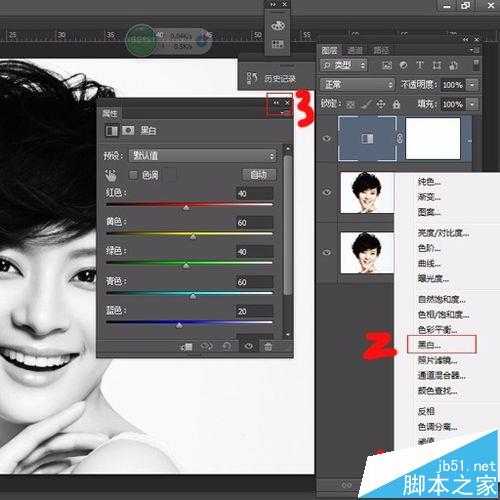Click lock transparent pixels icon

coord(350,105)
